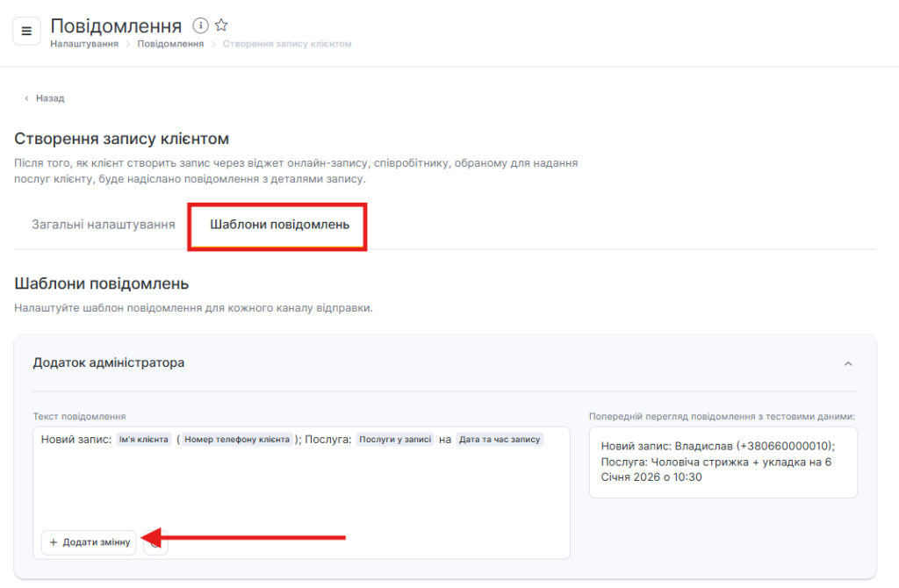The height and width of the screenshot is (588, 899).
Task: Click the back chevron next to Назад
Action: click(x=26, y=98)
